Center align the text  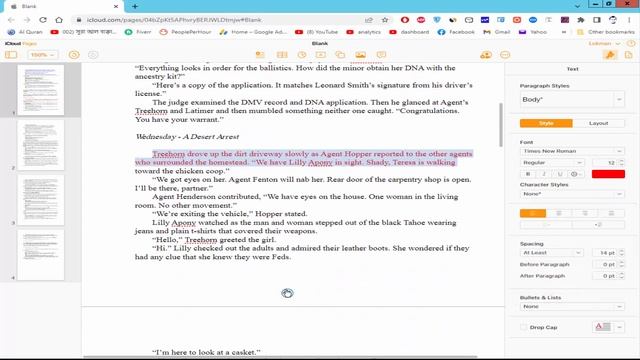[559, 213]
